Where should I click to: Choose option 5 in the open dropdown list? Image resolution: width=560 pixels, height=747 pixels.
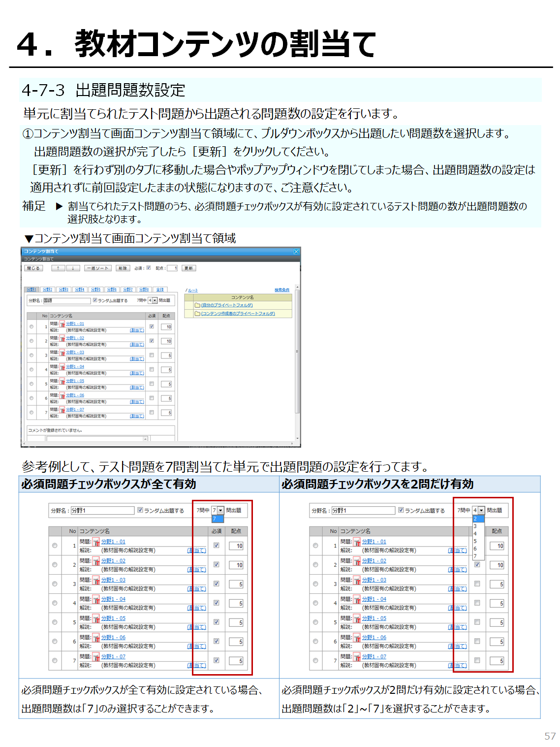tap(475, 541)
